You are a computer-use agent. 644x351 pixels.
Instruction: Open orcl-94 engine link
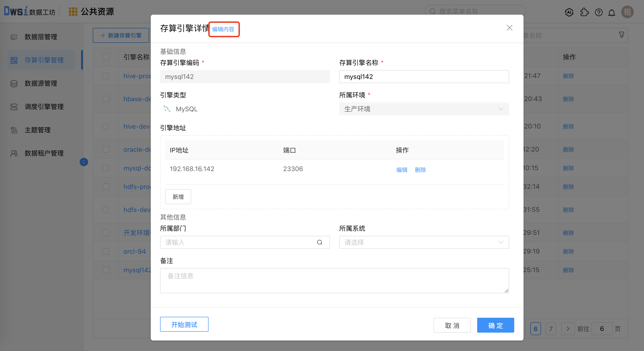(134, 251)
